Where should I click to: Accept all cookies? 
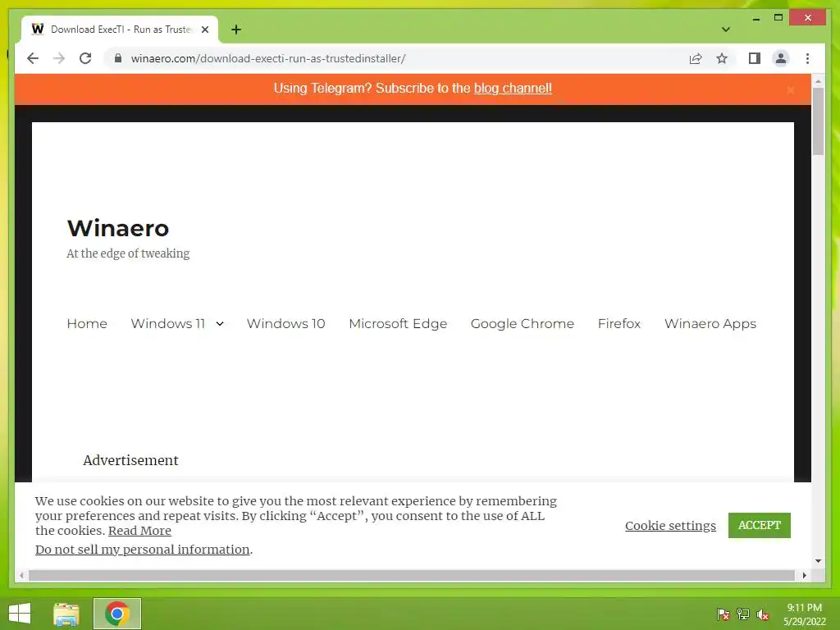point(759,525)
